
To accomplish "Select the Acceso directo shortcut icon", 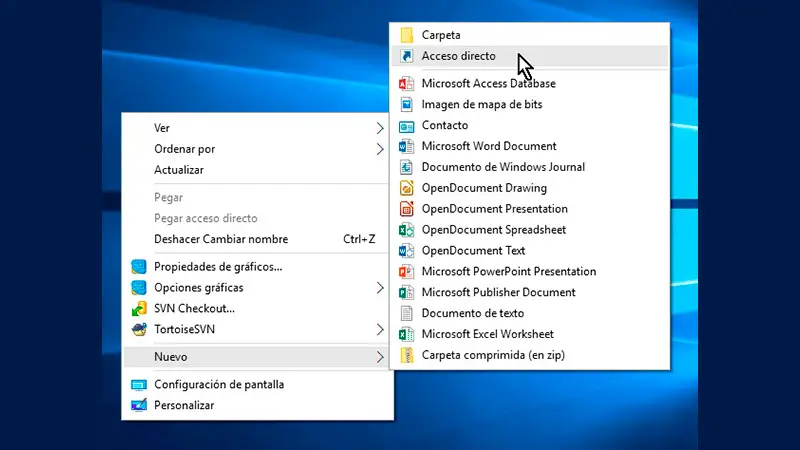I will (x=407, y=56).
